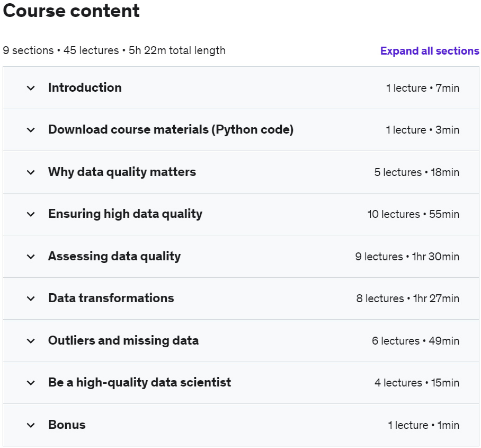
Task: Click the 10 lectures • 55min label
Action: tap(413, 214)
